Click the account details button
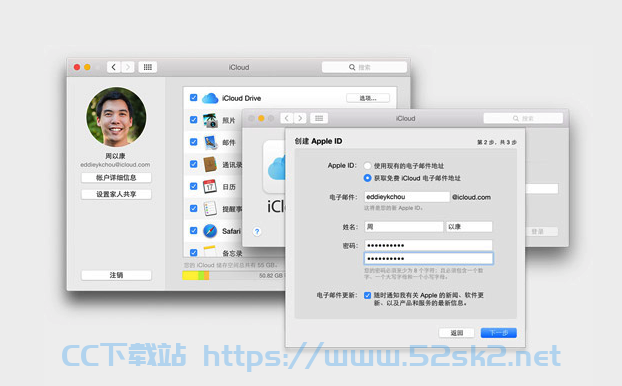622x386 pixels. [116, 177]
